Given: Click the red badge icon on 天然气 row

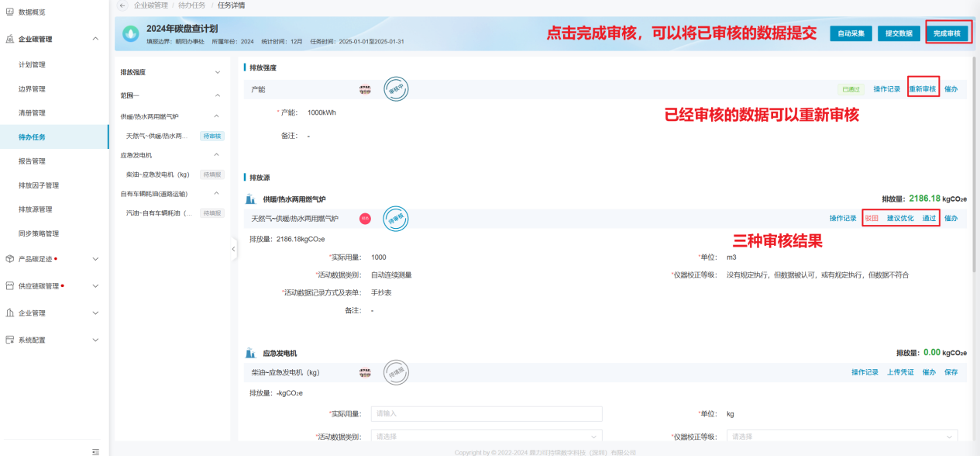Looking at the screenshot, I should click(365, 219).
